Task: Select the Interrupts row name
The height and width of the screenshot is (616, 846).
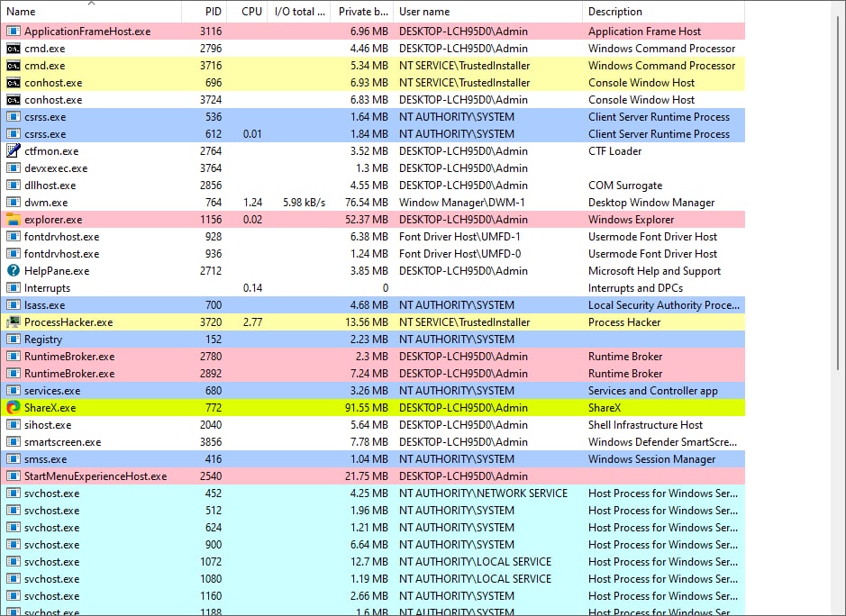Action: click(47, 288)
